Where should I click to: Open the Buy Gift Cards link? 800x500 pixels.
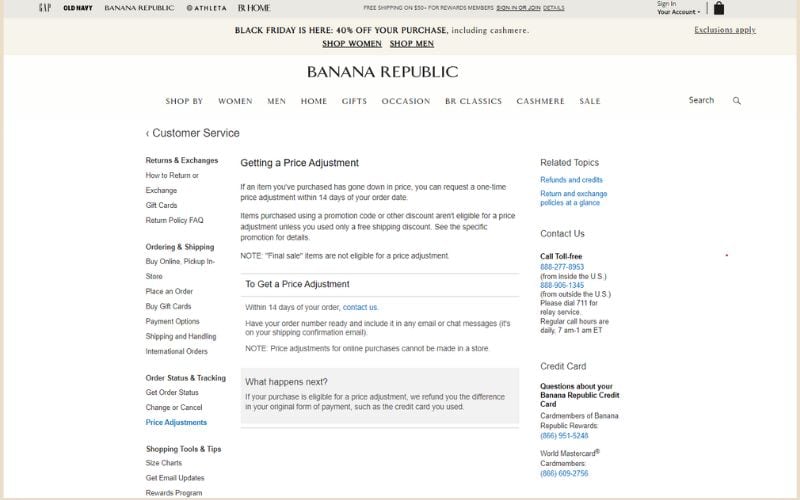[168, 307]
